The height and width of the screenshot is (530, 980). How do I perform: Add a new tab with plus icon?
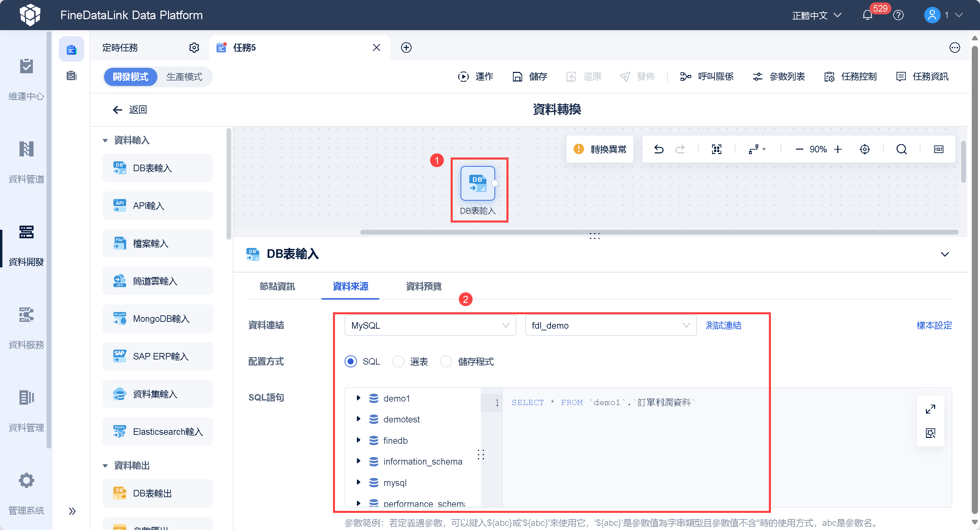pyautogui.click(x=406, y=48)
